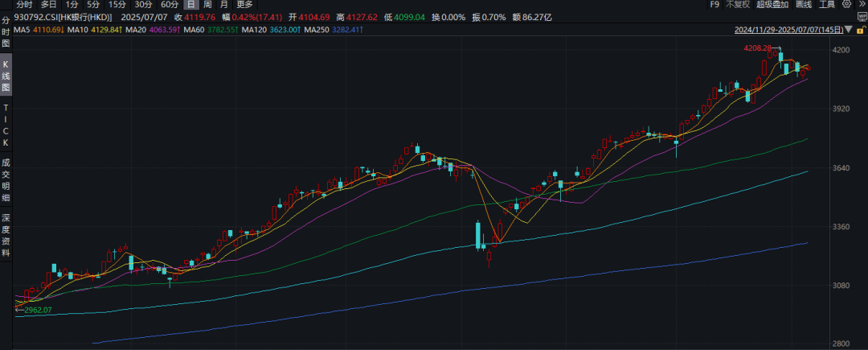Open the 画线 drawing tools
Screen dimensions: 868x350
[x=804, y=5]
